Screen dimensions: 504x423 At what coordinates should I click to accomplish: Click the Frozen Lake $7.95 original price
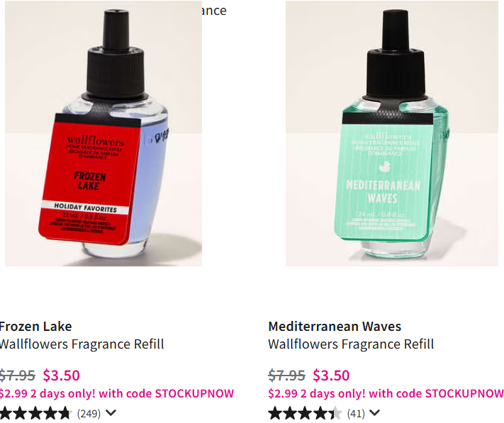tap(17, 375)
